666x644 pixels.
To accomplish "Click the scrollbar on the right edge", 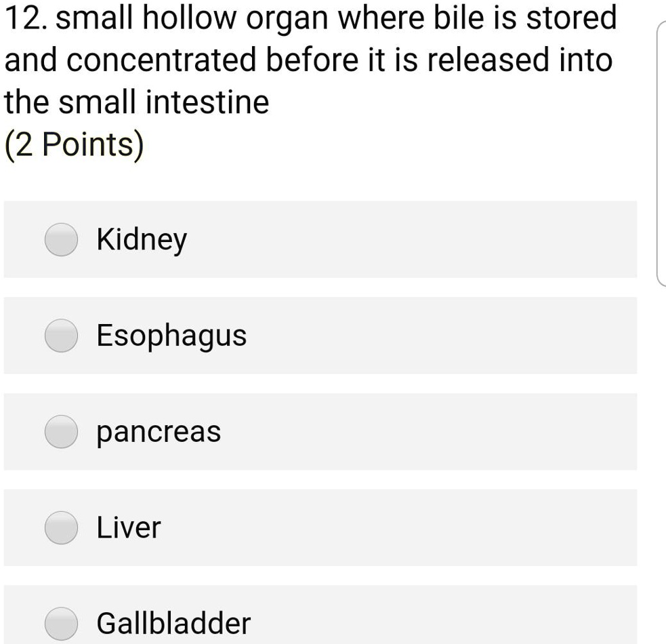I will click(x=662, y=149).
